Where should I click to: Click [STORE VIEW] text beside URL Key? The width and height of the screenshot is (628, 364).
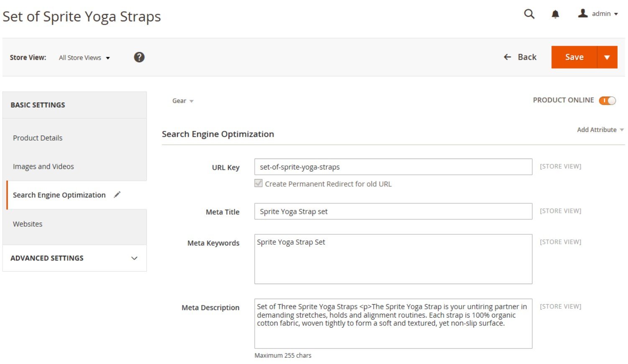(x=561, y=166)
